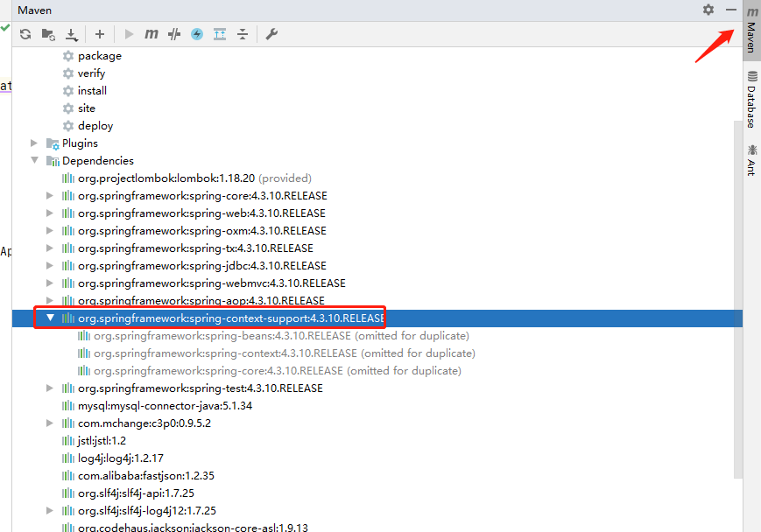This screenshot has height=532, width=761.
Task: Execute Maven Goal via the 'm' icon
Action: point(151,34)
